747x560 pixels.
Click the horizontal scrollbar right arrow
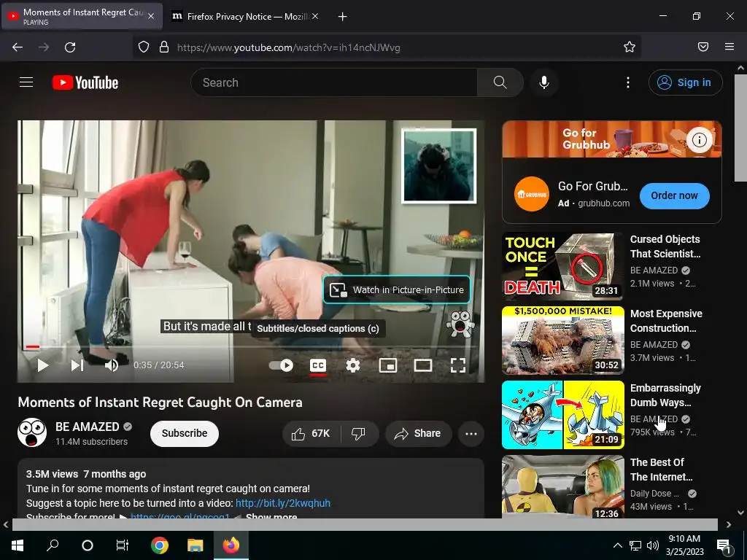(729, 524)
